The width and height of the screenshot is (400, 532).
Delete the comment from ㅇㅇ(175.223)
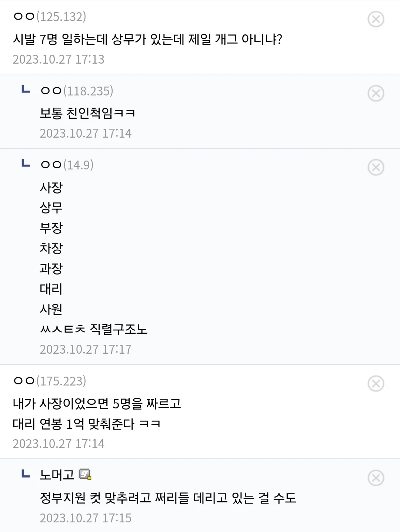[376, 383]
